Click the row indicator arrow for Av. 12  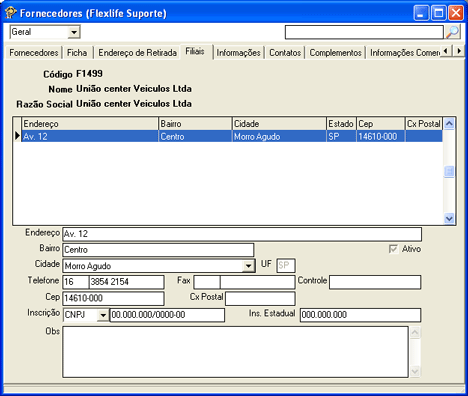tap(17, 136)
